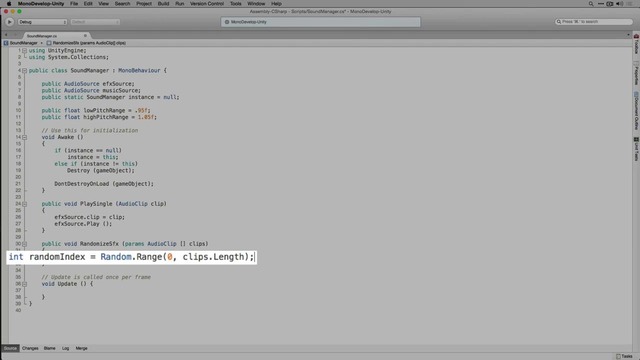640x360 pixels.
Task: Click the Spotlight search icon in menu bar
Action: point(591,4)
